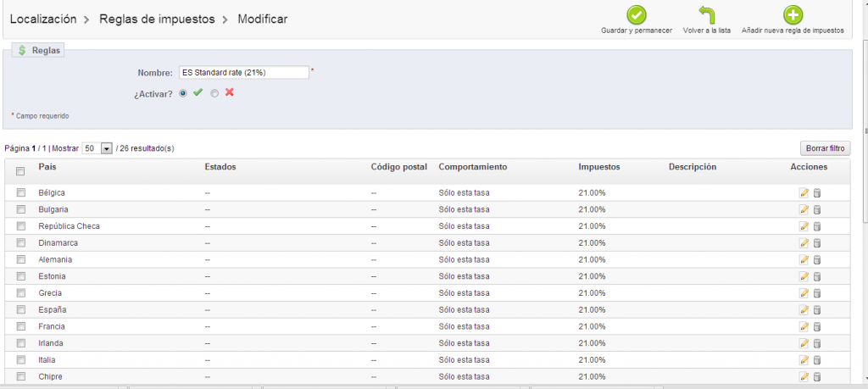Screen dimensions: 868x389
Task: Select the disable (red X) radio button
Action: pyautogui.click(x=214, y=93)
